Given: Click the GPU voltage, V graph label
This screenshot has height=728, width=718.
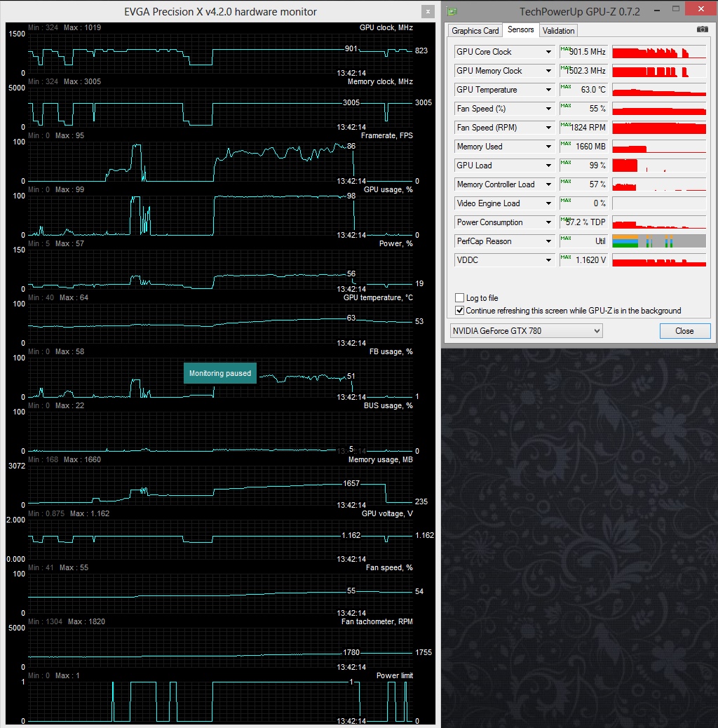Looking at the screenshot, I should click(387, 513).
